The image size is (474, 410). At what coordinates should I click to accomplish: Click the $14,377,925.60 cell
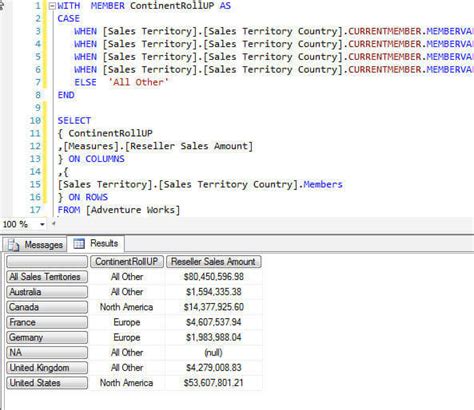point(214,307)
